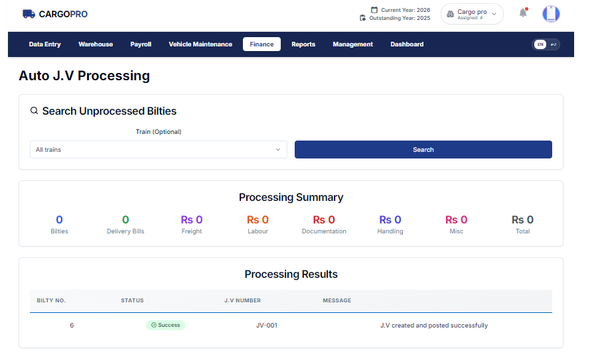Viewport: 598px width, 364px height.
Task: Click the Train (Optional) label
Action: pyautogui.click(x=158, y=131)
